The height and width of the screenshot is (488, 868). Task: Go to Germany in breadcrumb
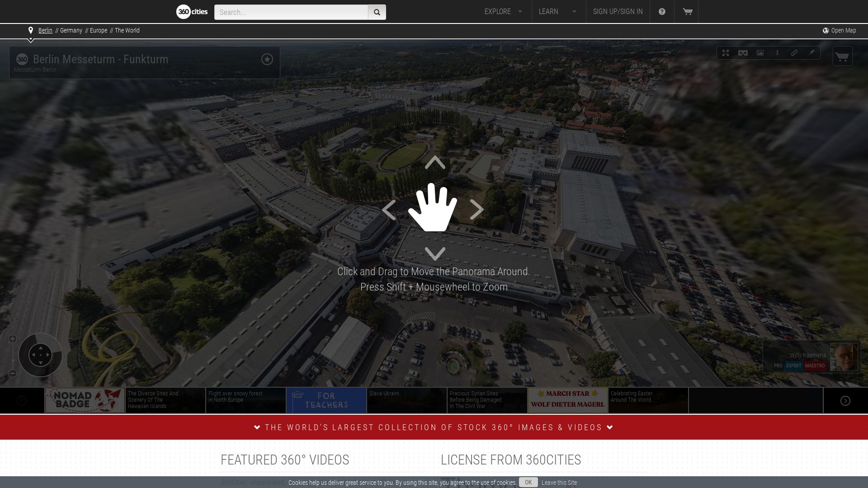click(71, 30)
